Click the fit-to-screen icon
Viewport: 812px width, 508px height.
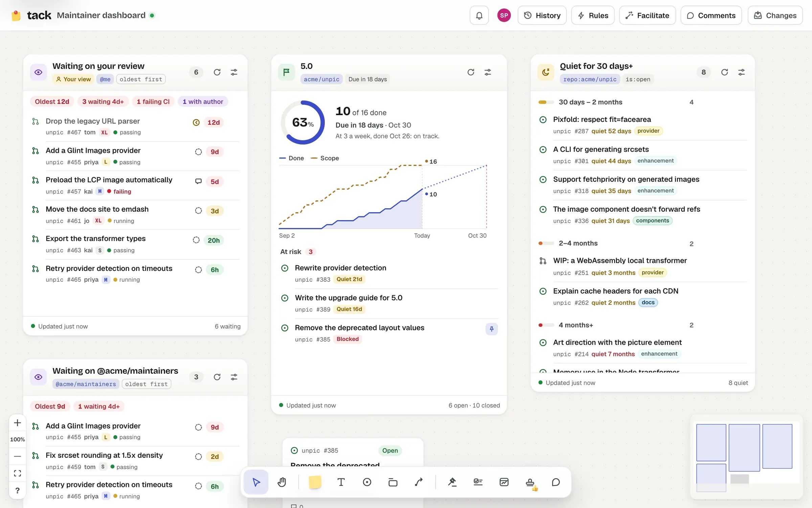click(18, 473)
